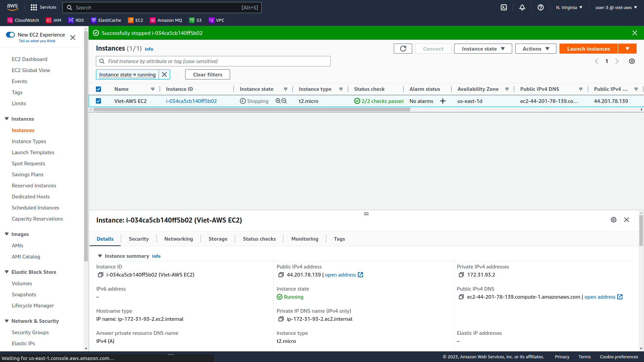Open the Instance state dropdown button
The width and height of the screenshot is (644, 362).
(x=483, y=49)
